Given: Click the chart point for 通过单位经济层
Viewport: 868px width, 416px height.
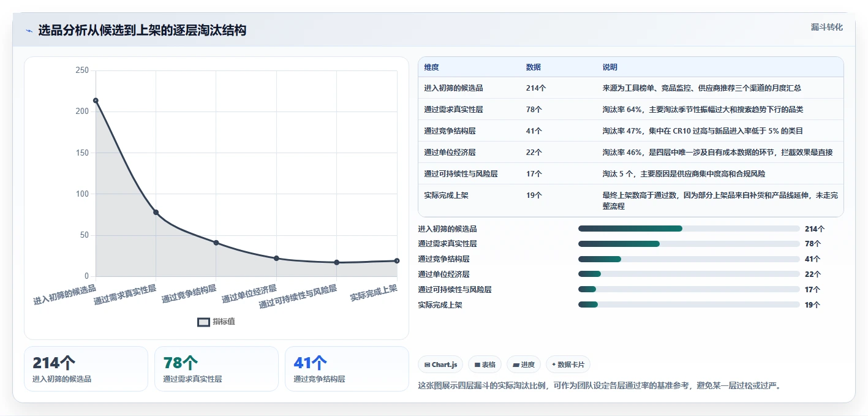Looking at the screenshot, I should [276, 258].
